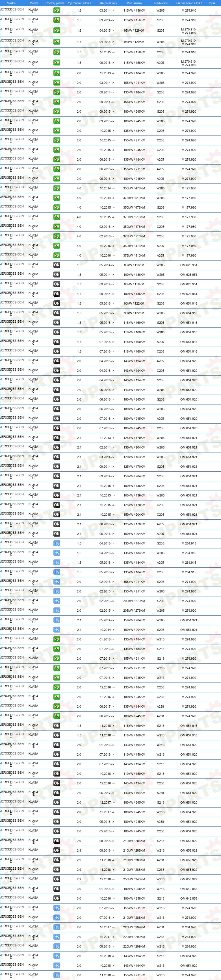Click petrol icon in 06.2016 180kW A205 row
The height and width of the screenshot is (980, 221).
tap(57, 179)
